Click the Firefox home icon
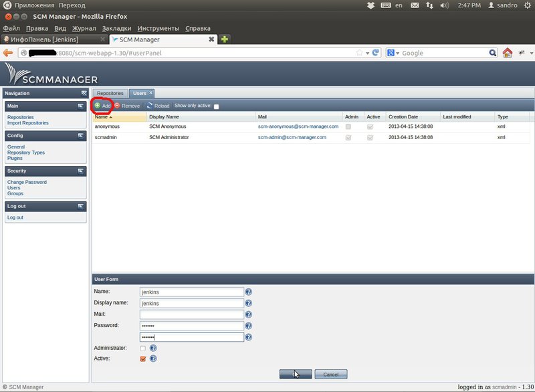 coord(508,53)
